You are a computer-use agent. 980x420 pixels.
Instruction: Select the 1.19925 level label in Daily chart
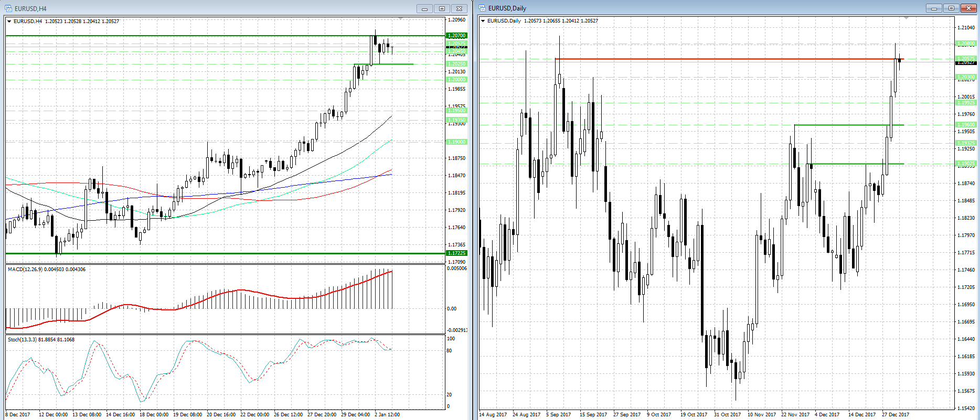[966, 103]
